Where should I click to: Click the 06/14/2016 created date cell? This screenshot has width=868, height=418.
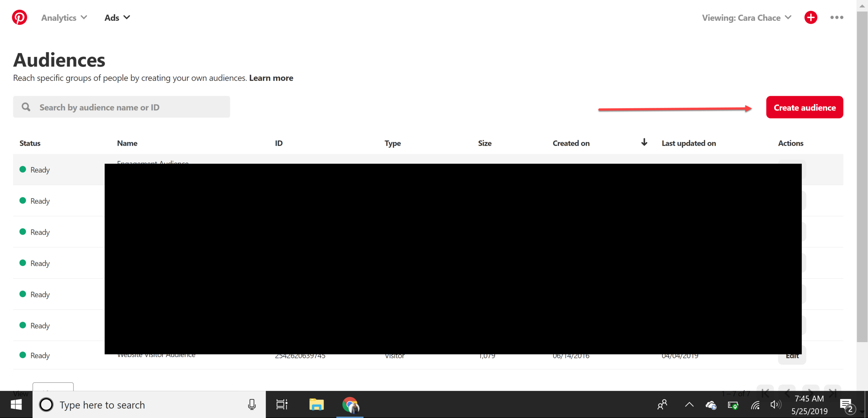[x=571, y=357]
